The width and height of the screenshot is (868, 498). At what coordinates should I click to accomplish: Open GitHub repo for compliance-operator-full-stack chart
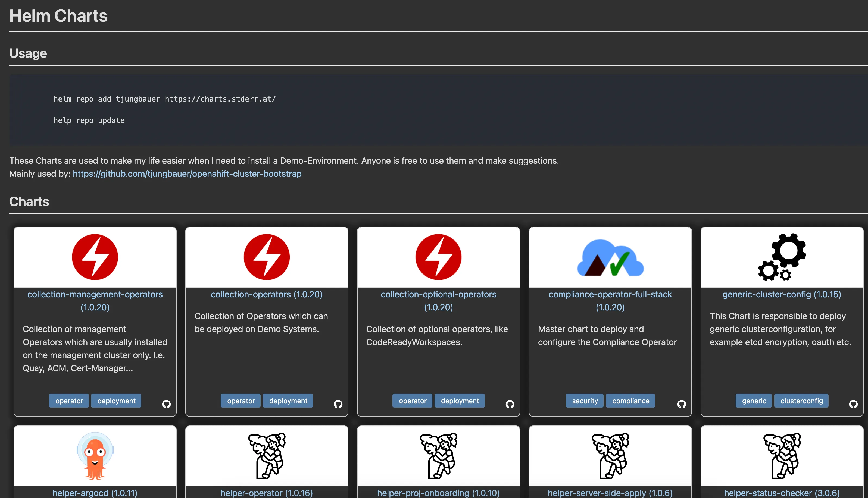pyautogui.click(x=682, y=404)
